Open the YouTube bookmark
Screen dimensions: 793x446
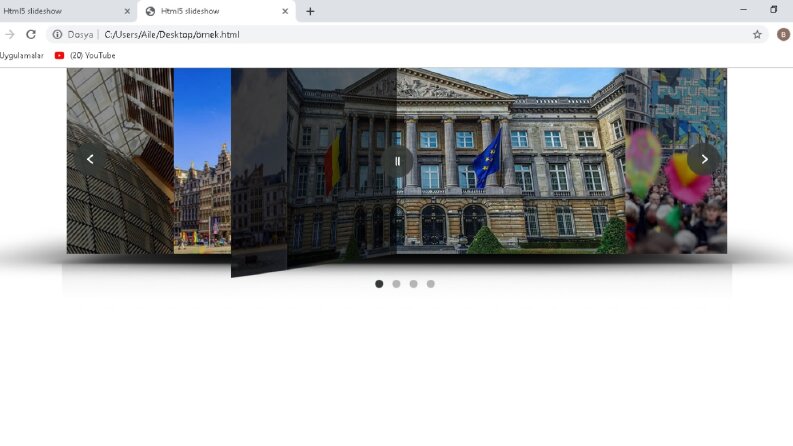[85, 56]
